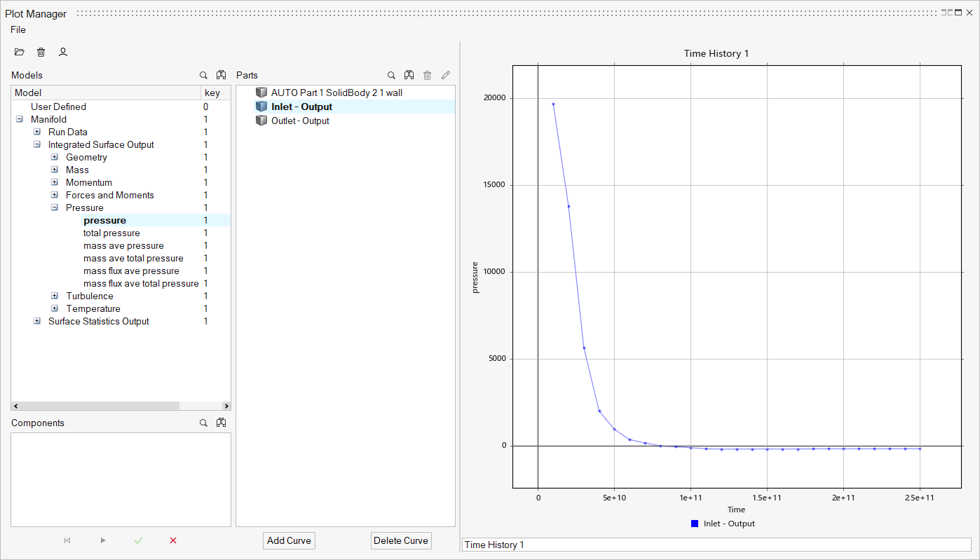The width and height of the screenshot is (980, 560).
Task: Click the green checkmark apply icon
Action: (x=139, y=540)
